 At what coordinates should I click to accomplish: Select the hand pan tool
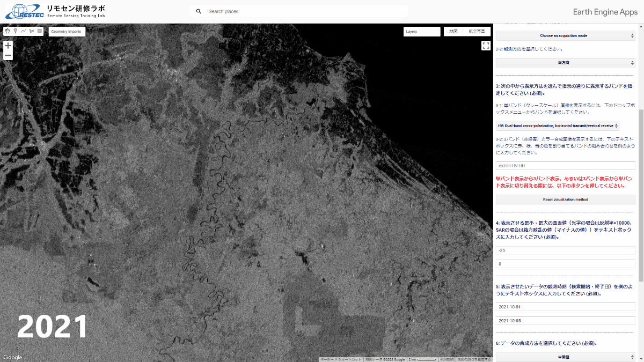click(x=8, y=31)
